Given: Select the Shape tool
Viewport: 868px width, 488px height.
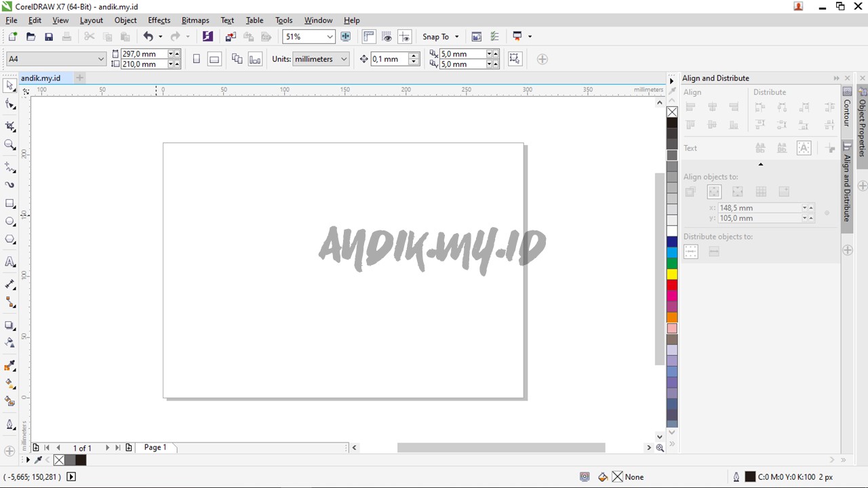Looking at the screenshot, I should coord(9,104).
